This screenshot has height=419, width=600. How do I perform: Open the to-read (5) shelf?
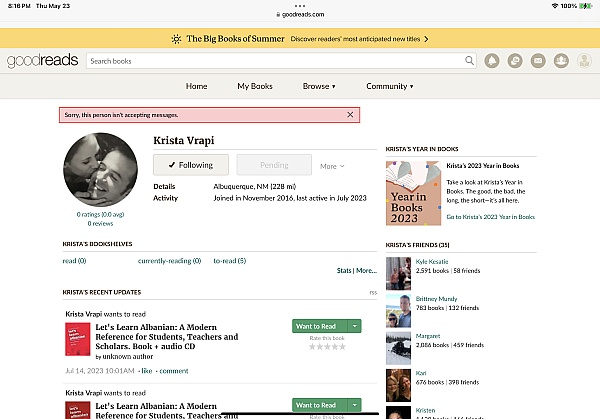click(x=230, y=261)
